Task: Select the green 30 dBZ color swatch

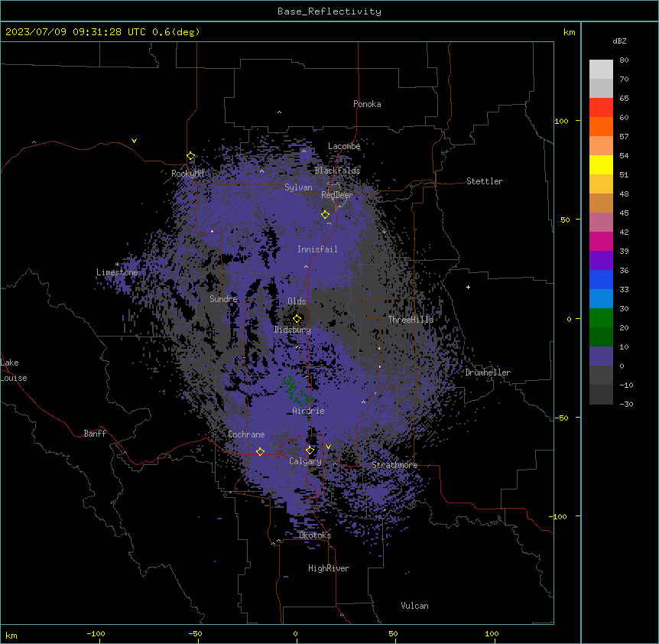Action: click(601, 318)
